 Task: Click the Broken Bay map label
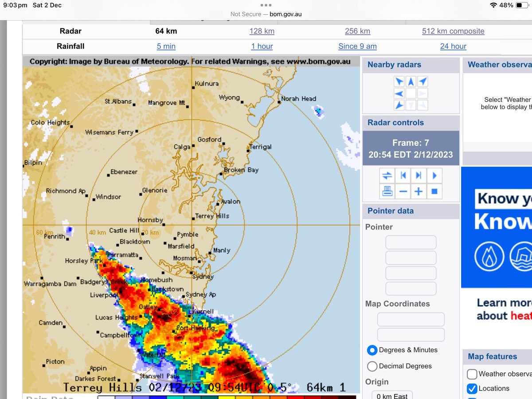coord(241,170)
